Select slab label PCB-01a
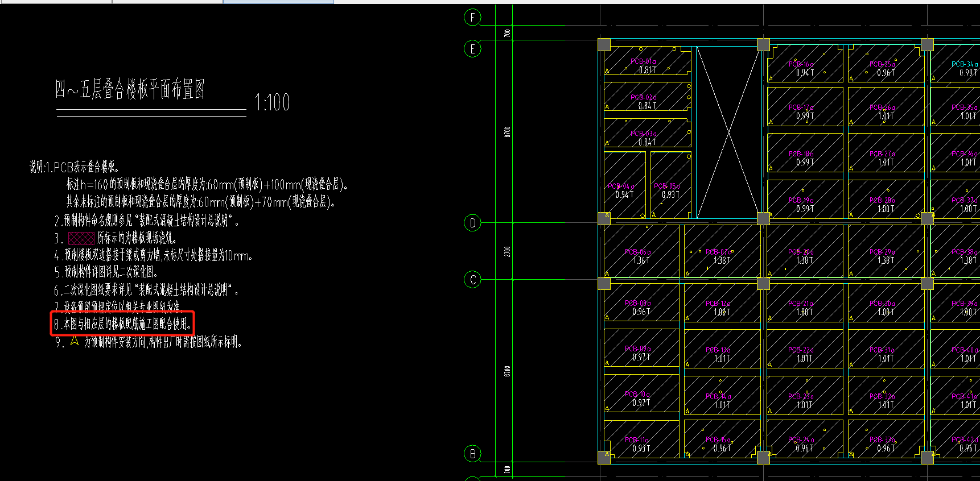The height and width of the screenshot is (481, 980). (x=643, y=61)
